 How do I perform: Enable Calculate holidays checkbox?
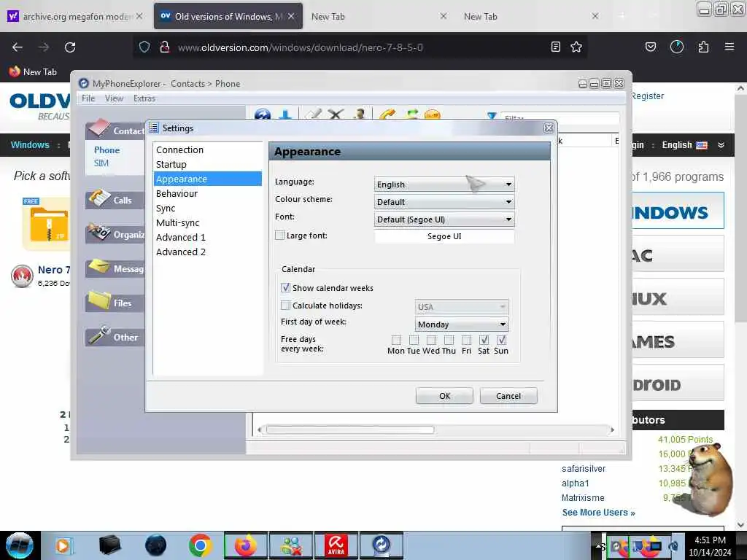coord(285,306)
